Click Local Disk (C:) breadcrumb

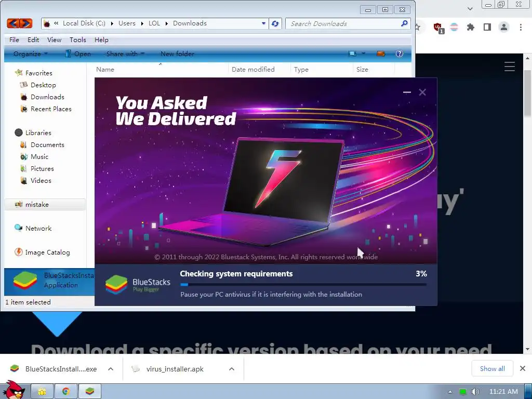[84, 23]
